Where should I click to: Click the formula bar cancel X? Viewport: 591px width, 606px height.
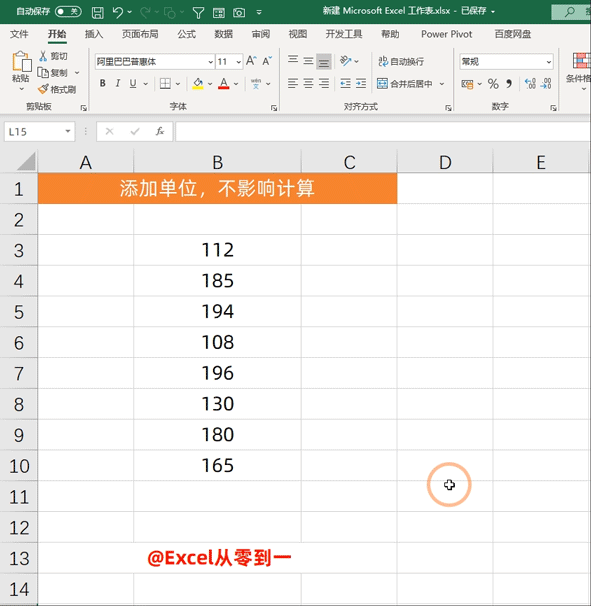[109, 131]
